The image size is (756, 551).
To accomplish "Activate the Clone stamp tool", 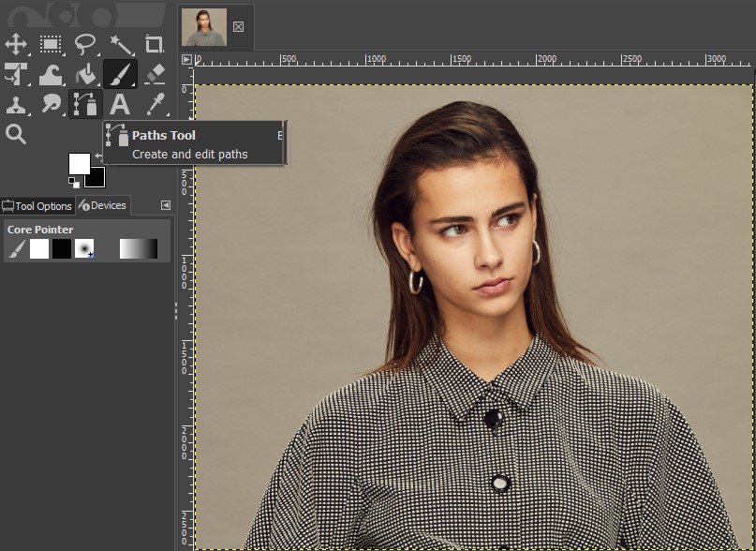I will tap(16, 103).
